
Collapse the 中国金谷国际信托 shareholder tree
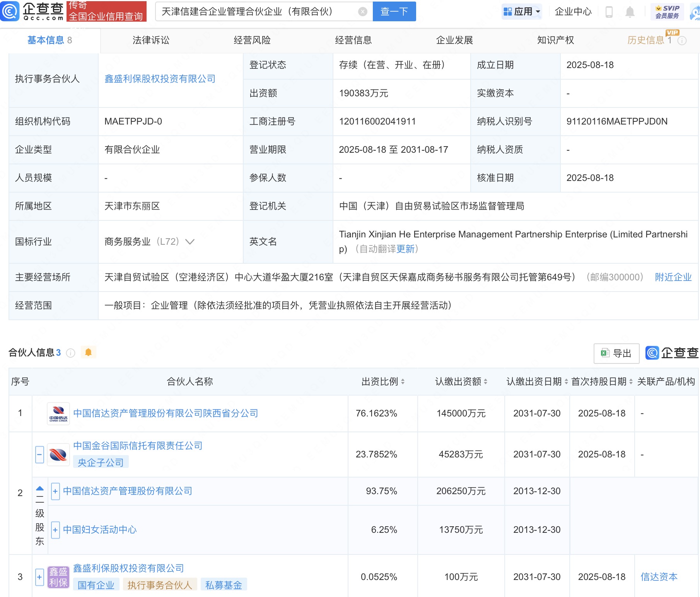(39, 454)
